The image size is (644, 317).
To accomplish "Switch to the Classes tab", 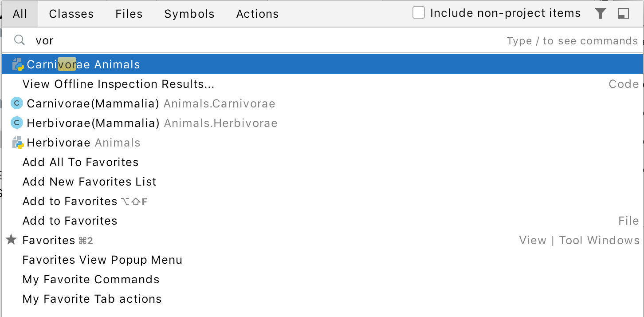I will 71,14.
